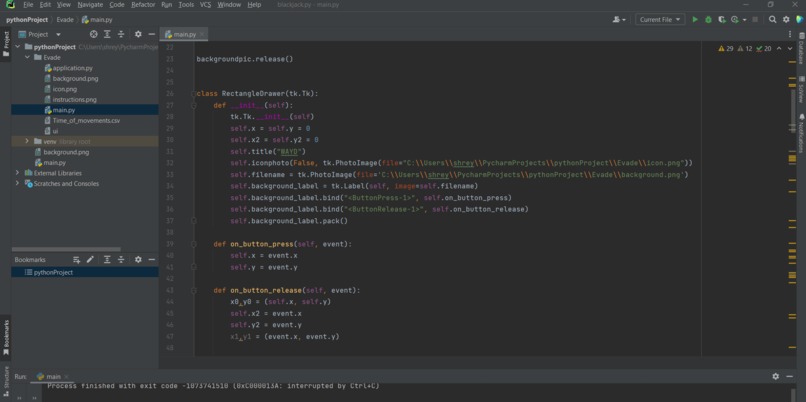Click the 20 typos indicator
The width and height of the screenshot is (806, 402).
[763, 48]
